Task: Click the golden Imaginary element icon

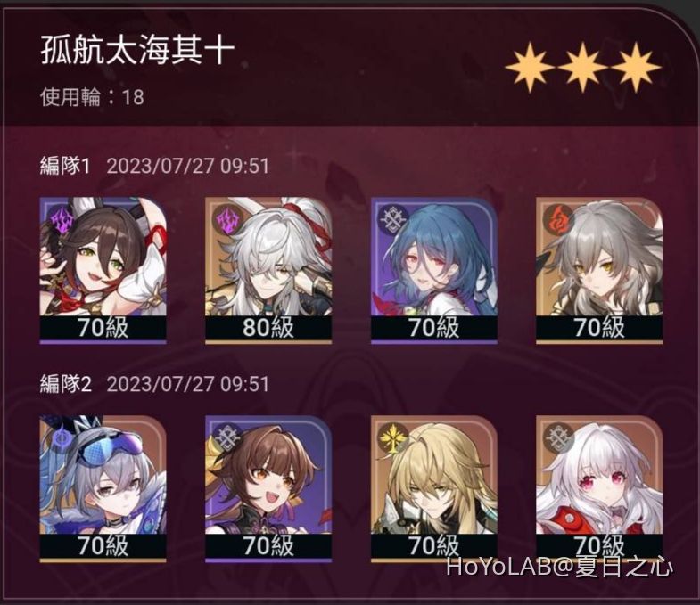Action: pyautogui.click(x=391, y=437)
